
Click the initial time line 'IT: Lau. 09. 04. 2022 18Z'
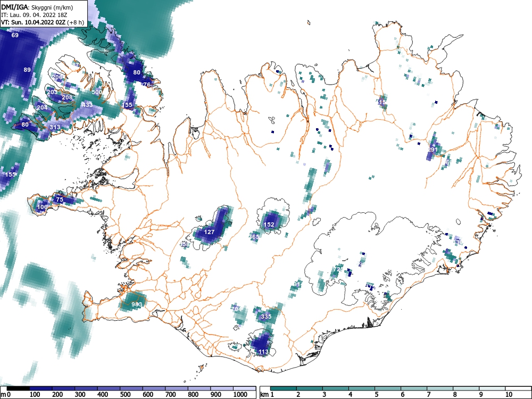tap(34, 15)
